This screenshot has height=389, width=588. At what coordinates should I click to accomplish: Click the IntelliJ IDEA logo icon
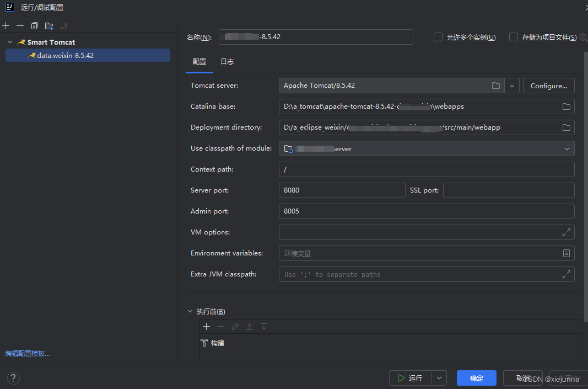pos(9,7)
